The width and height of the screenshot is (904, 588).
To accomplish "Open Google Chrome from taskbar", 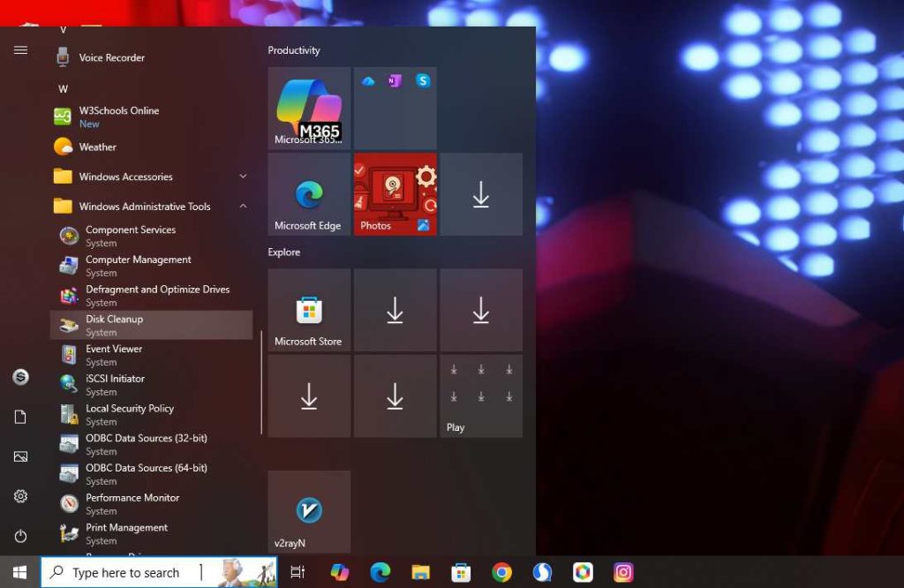I will 501,572.
